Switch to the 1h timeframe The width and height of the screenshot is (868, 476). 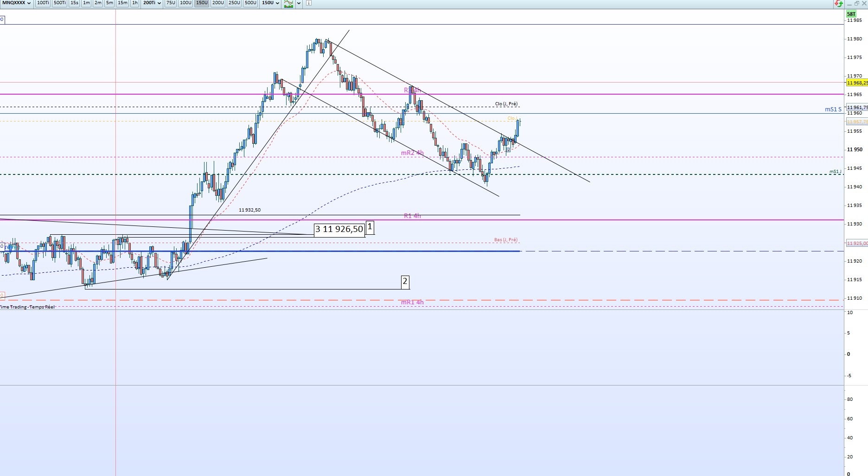click(x=134, y=3)
